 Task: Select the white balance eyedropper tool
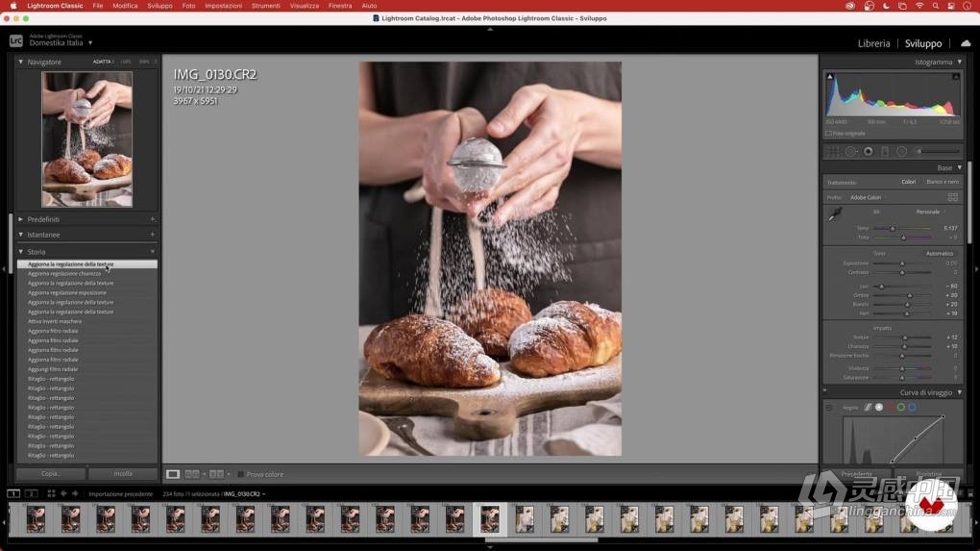click(835, 214)
